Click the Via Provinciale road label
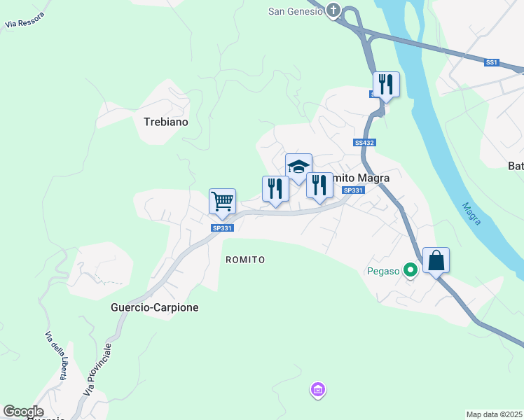 pos(98,370)
